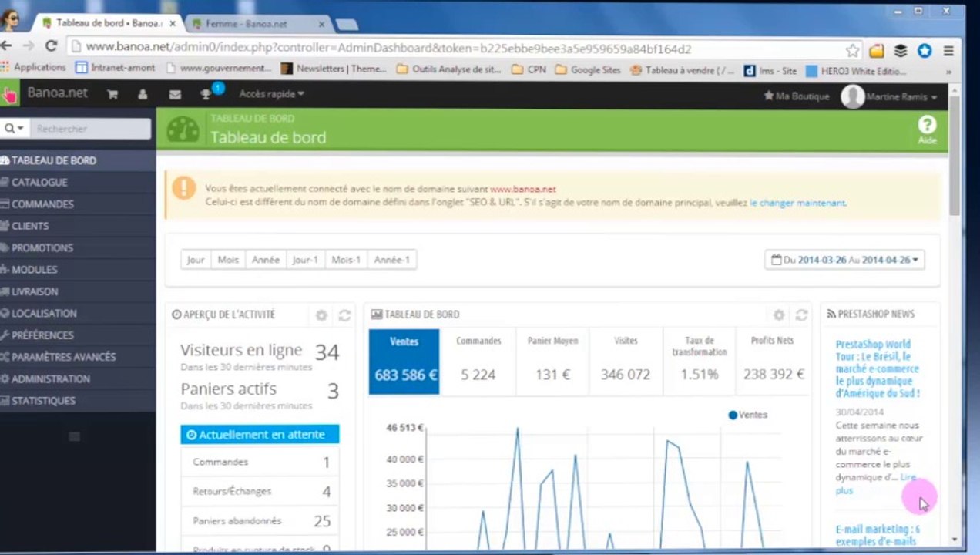The image size is (980, 555).
Task: Open settings gear of Tableau de bord panel
Action: [x=779, y=314]
